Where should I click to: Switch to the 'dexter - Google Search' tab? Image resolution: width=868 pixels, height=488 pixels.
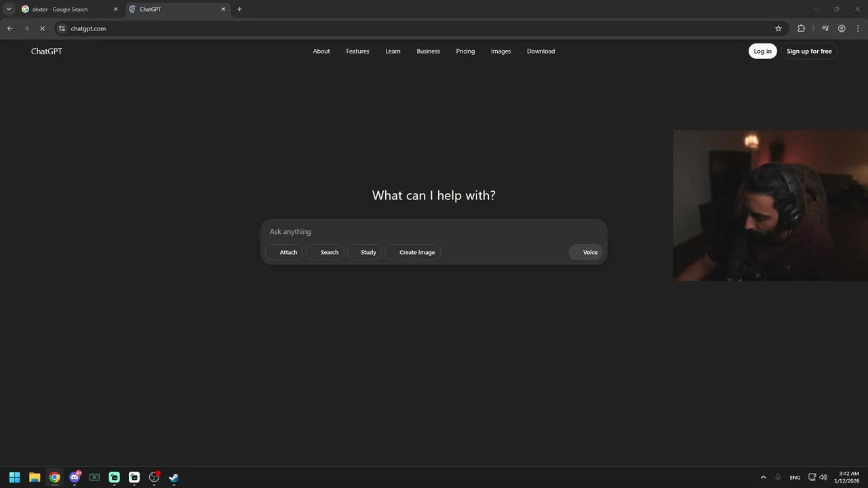coord(69,9)
